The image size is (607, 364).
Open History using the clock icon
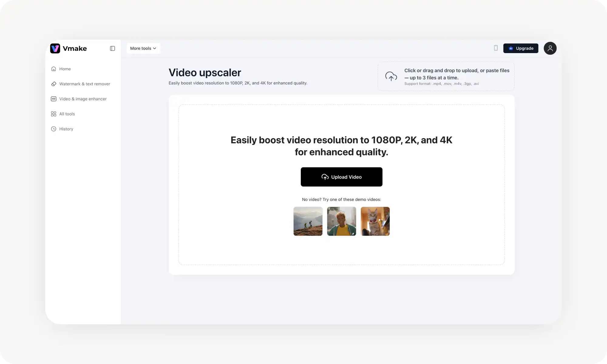point(54,129)
